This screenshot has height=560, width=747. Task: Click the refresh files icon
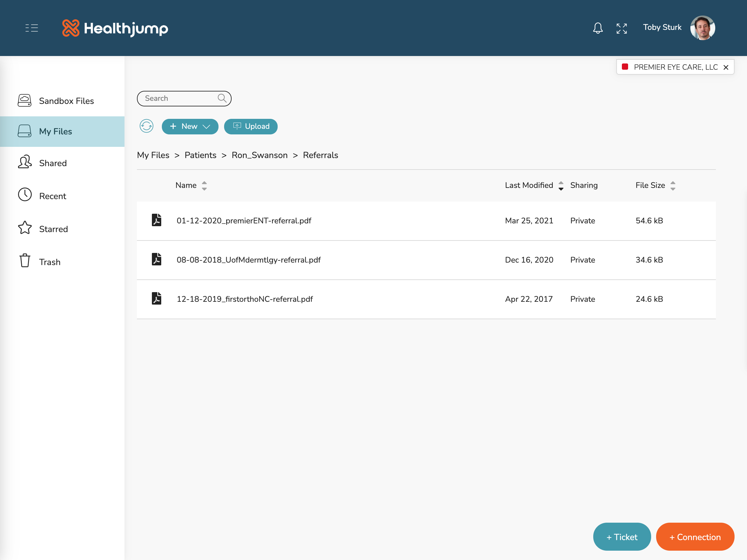(x=146, y=126)
